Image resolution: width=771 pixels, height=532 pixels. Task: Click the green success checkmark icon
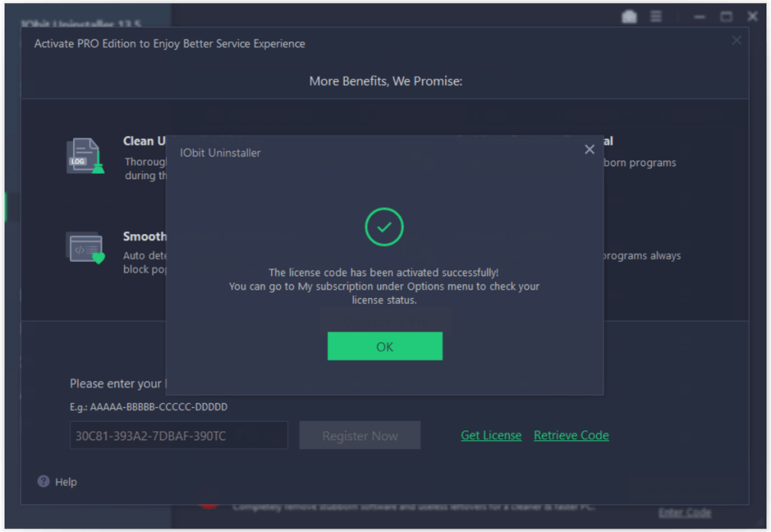click(385, 226)
